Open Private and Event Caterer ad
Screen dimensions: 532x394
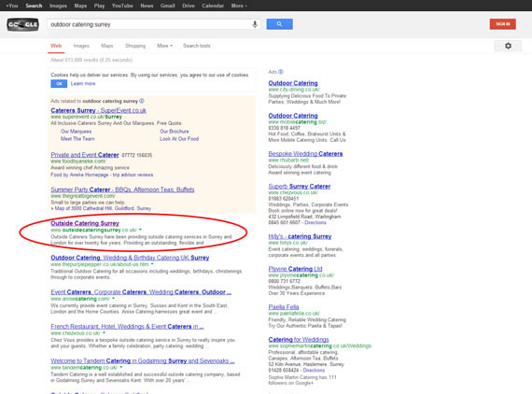coord(85,155)
